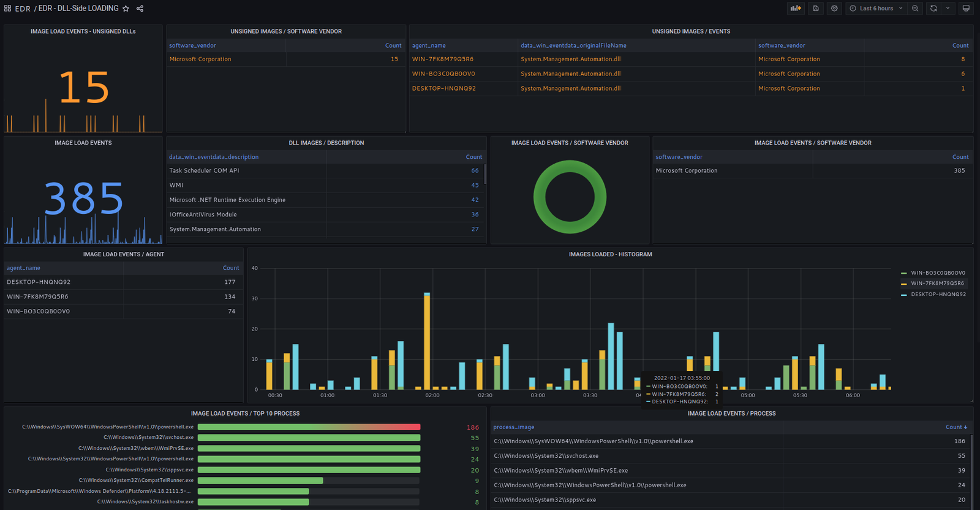Click the Add panel icon
The image size is (980, 510).
796,9
